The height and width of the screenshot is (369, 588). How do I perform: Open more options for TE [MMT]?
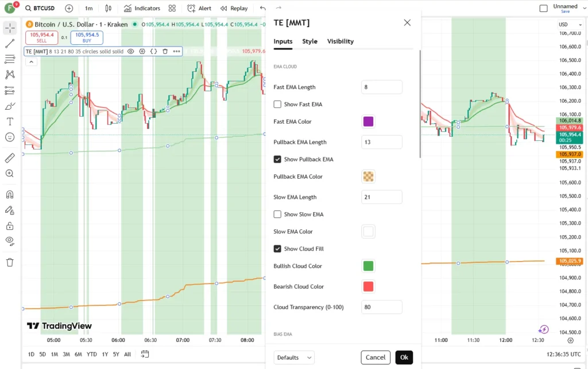tap(177, 51)
